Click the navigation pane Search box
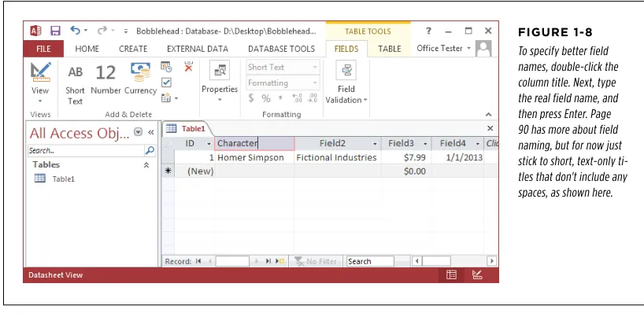 [x=86, y=150]
